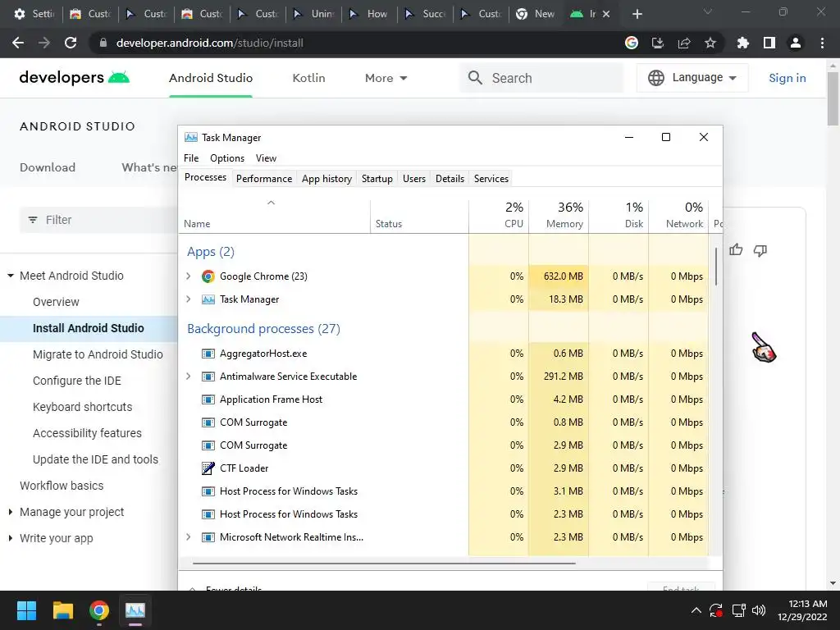Open a new Chrome tab with plus button

(x=637, y=14)
